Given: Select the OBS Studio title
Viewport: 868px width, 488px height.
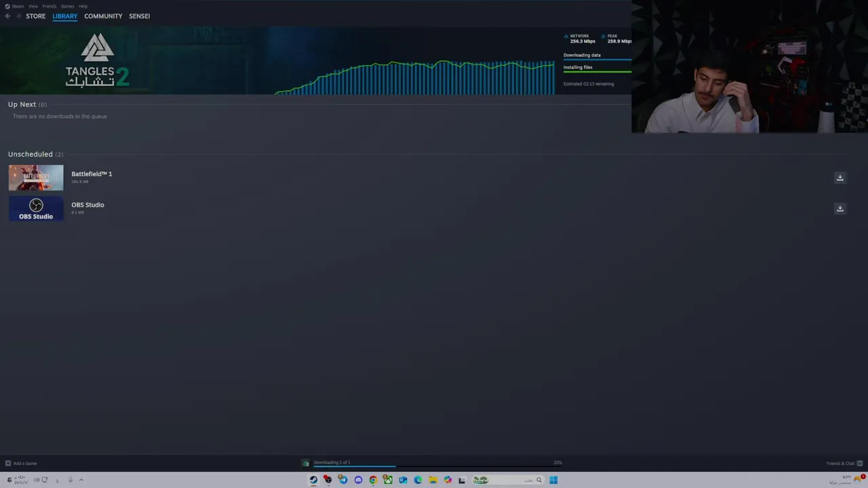Looking at the screenshot, I should point(87,205).
